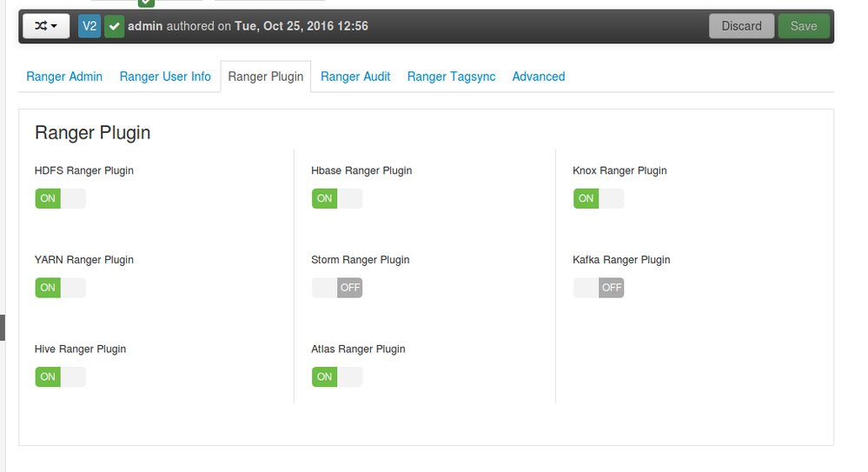868x472 pixels.
Task: Click the Storm Ranger Plugin label
Action: 361,260
